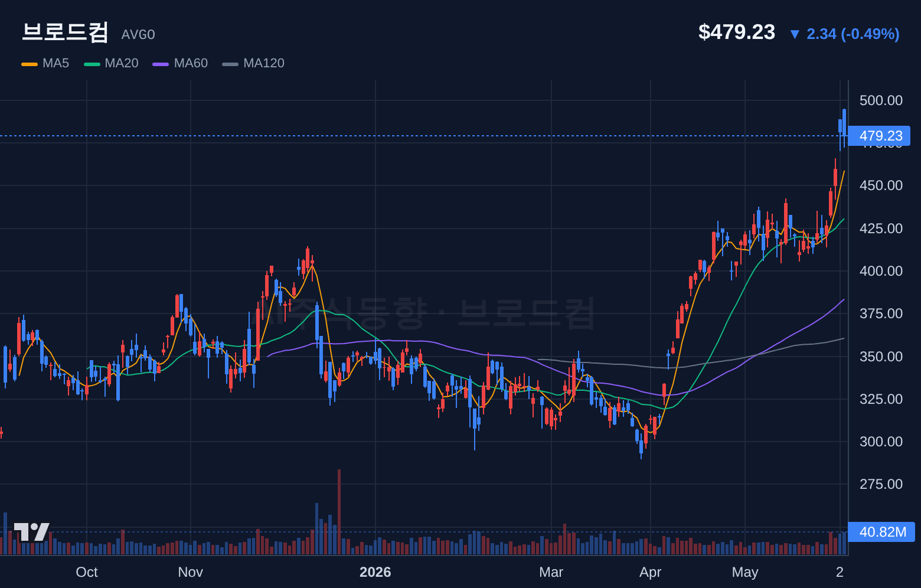
Task: Click the 450.00 price axis label
Action: (881, 185)
